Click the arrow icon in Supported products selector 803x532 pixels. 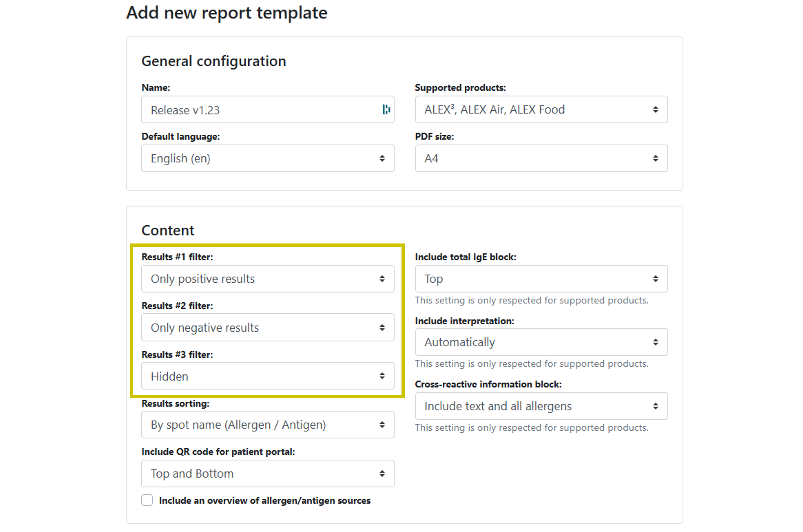pos(655,110)
